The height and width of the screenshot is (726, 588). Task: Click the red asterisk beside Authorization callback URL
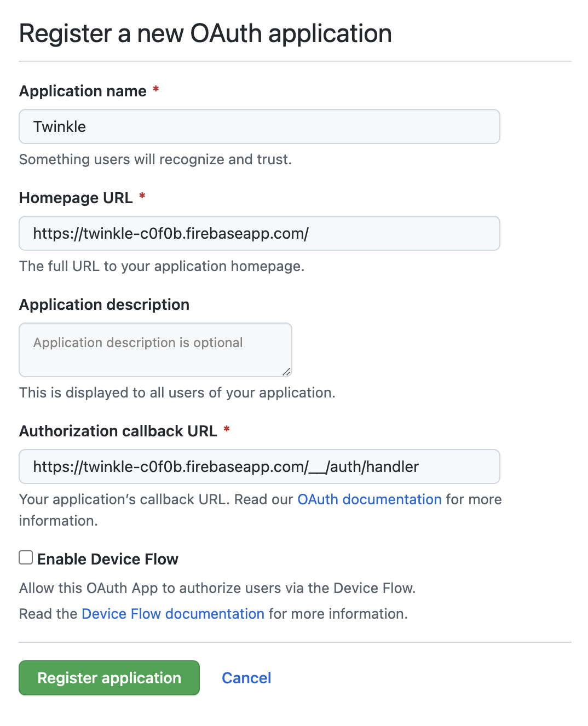tap(227, 429)
